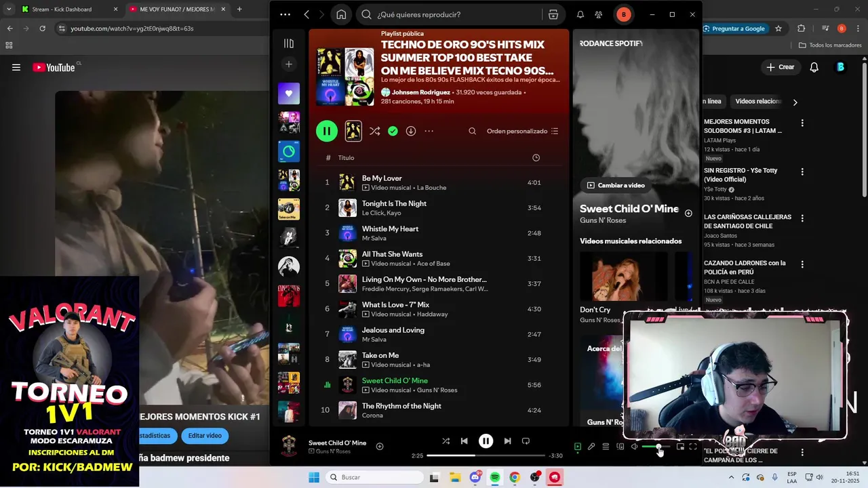This screenshot has height=488, width=868.
Task: Toggle saved checkmark for the playlist
Action: point(393,131)
